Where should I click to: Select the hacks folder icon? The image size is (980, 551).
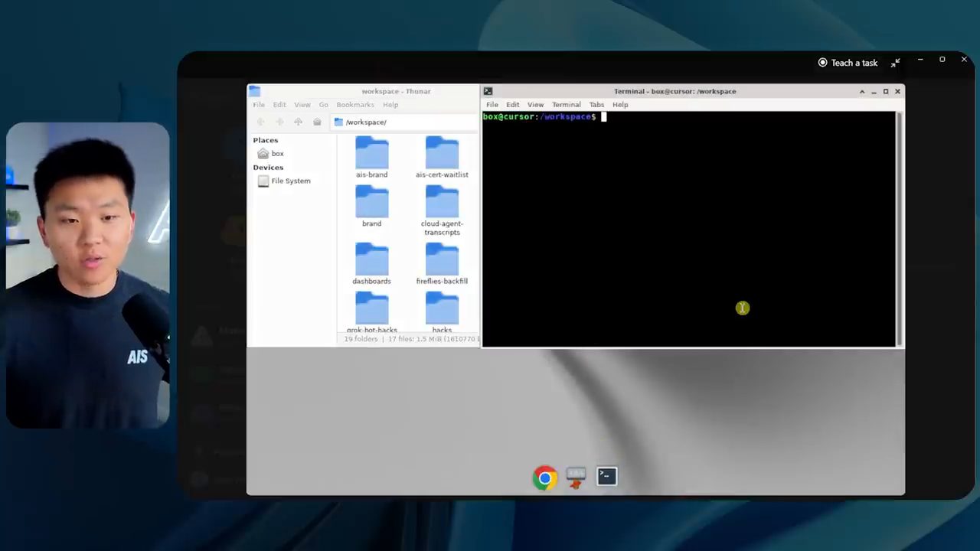442,308
